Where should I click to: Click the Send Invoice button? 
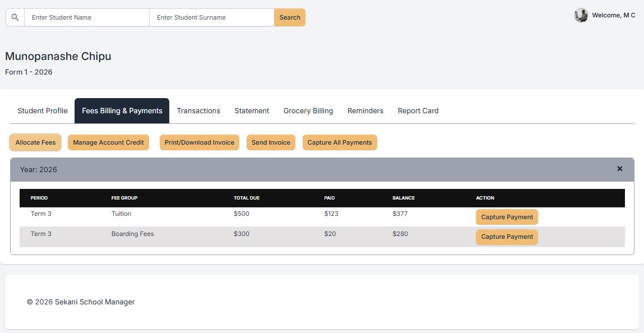[x=271, y=142]
